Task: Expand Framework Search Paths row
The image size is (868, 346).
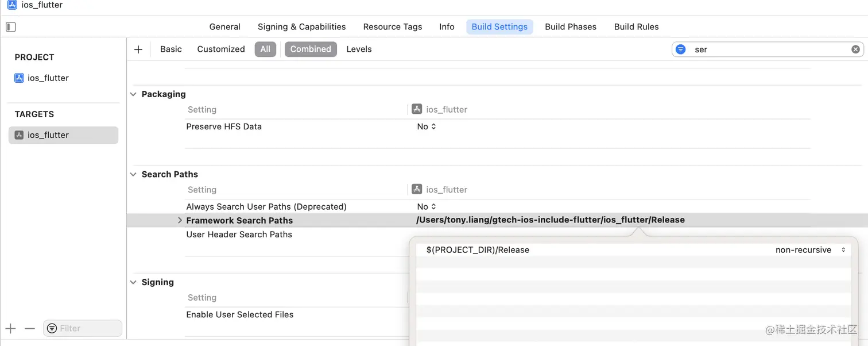Action: tap(180, 220)
